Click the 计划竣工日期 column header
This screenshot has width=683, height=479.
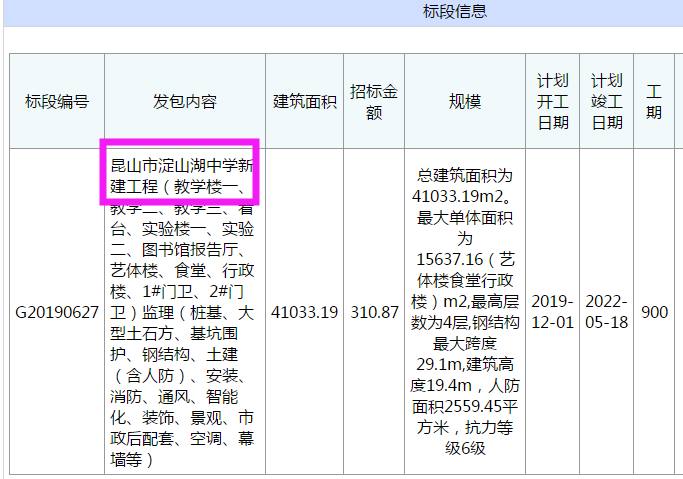(606, 101)
